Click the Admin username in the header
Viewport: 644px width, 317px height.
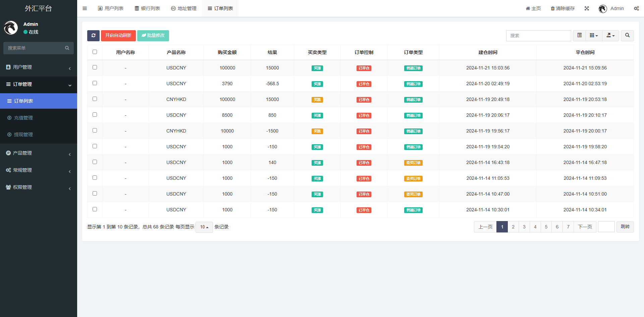click(x=617, y=8)
